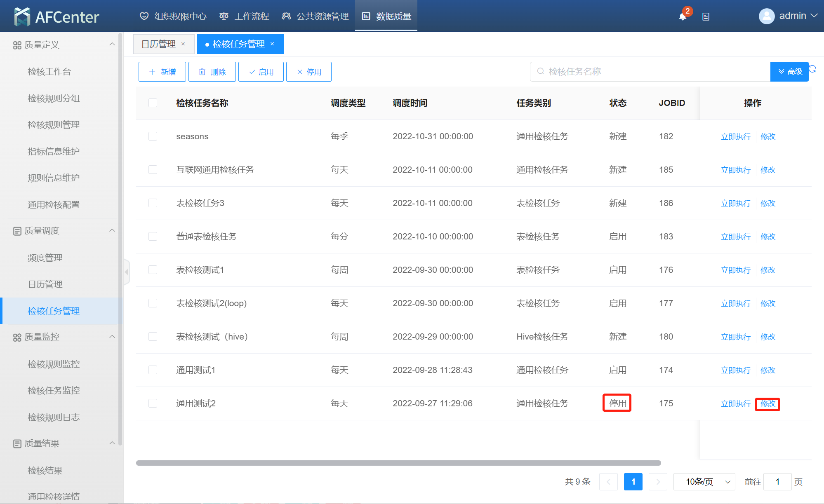Close the 检核任务管理 tab with its X

coord(272,44)
